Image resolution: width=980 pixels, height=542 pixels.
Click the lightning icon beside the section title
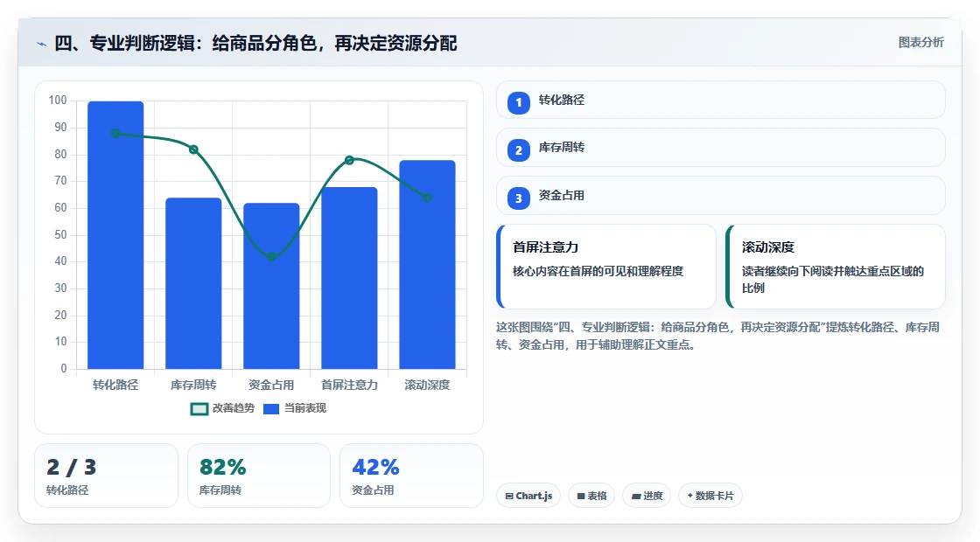pyautogui.click(x=42, y=45)
